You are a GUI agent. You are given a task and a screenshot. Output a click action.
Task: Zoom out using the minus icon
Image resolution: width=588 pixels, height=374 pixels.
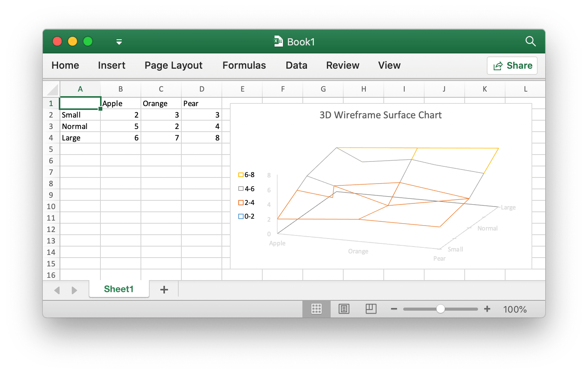(394, 309)
